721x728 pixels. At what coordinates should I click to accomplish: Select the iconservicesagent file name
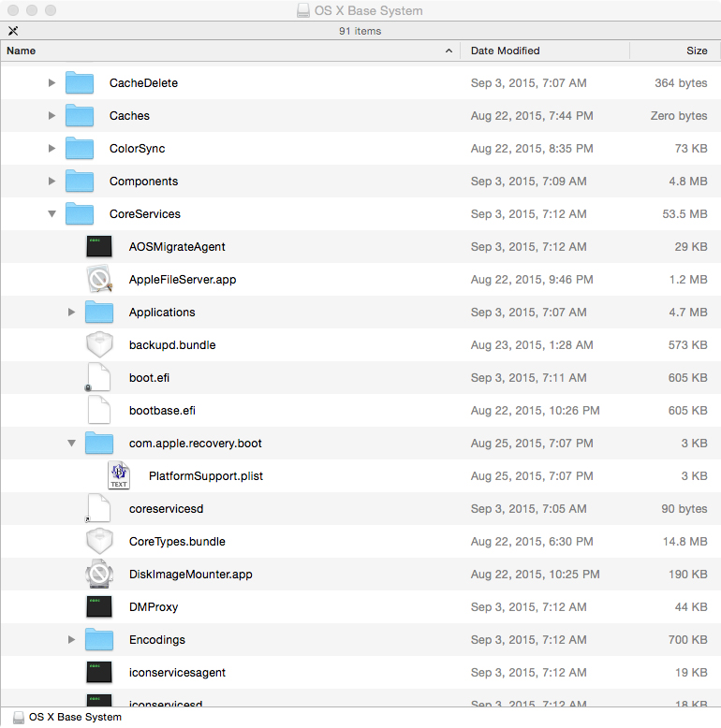[178, 672]
